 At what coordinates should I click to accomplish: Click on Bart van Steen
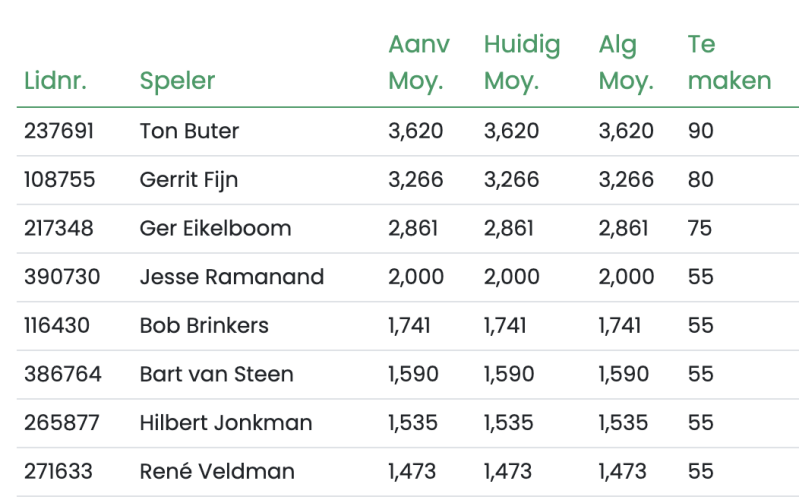click(x=217, y=374)
